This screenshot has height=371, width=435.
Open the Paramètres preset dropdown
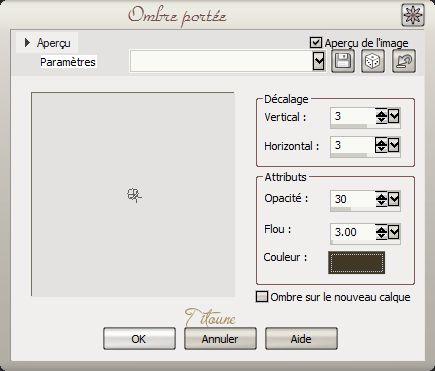coord(319,61)
